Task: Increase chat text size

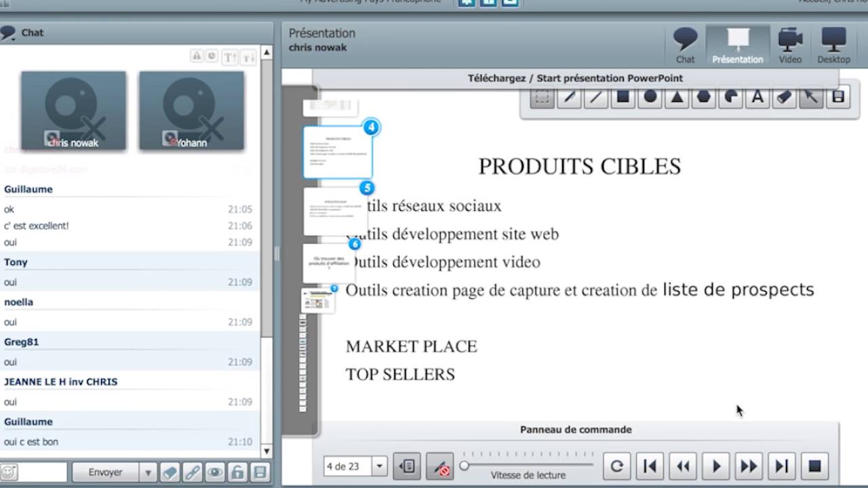Action: [x=230, y=57]
